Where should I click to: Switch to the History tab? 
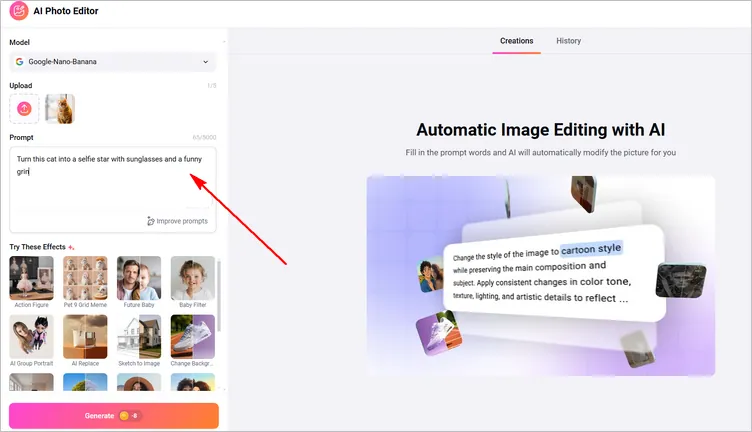pyautogui.click(x=568, y=41)
